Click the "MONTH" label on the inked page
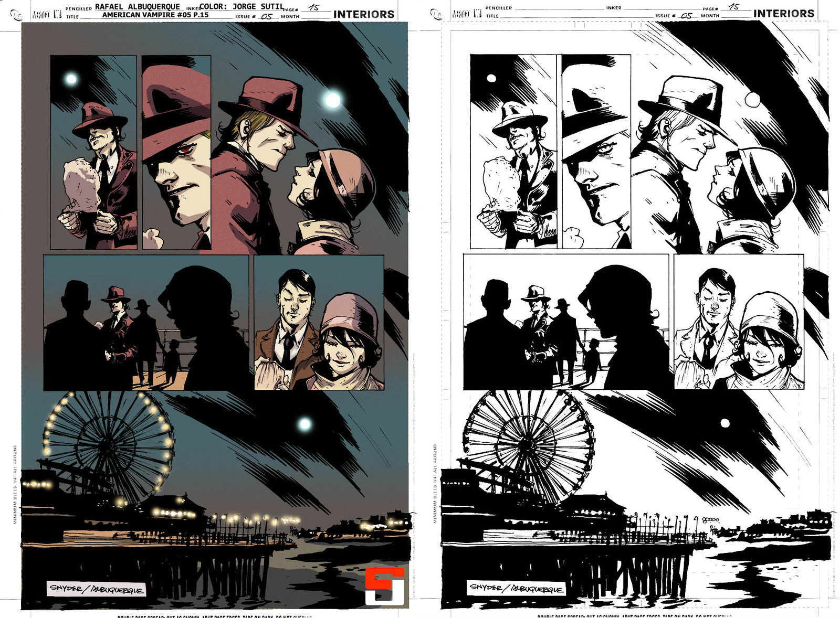 (710, 16)
